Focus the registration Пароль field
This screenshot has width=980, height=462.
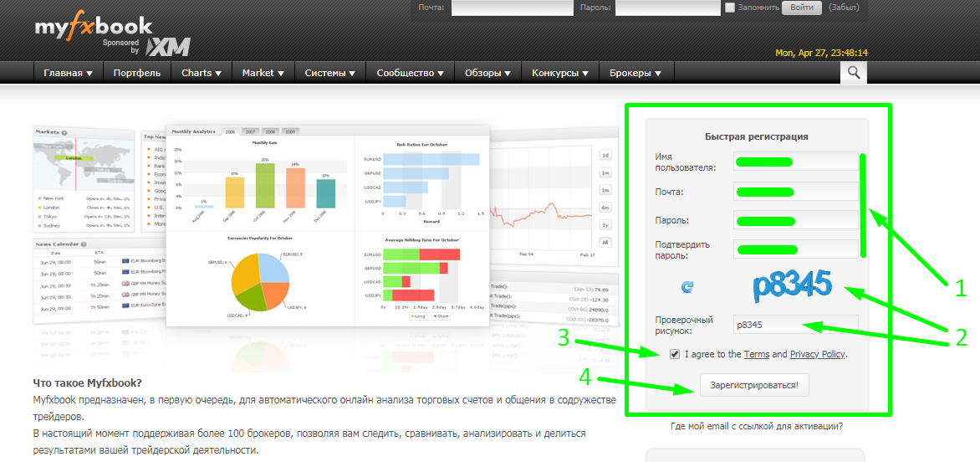[x=796, y=221]
